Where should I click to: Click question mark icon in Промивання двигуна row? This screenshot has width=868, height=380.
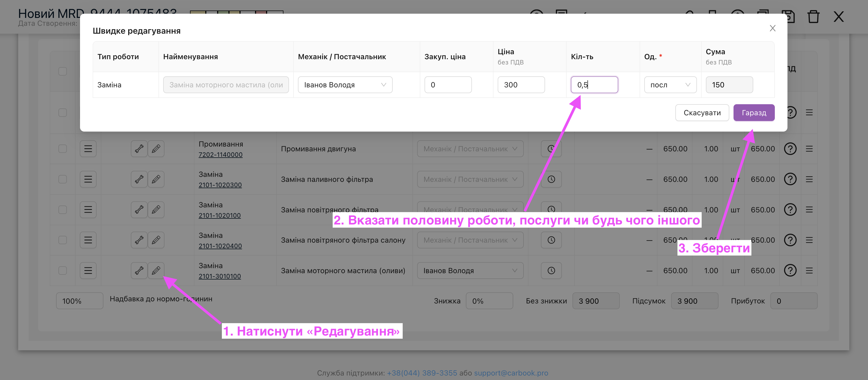click(x=790, y=149)
